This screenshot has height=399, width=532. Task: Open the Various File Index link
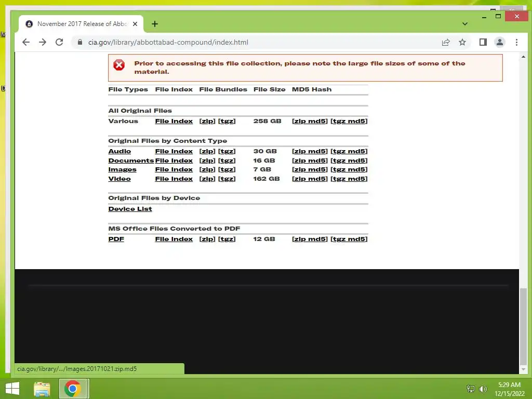[174, 121]
